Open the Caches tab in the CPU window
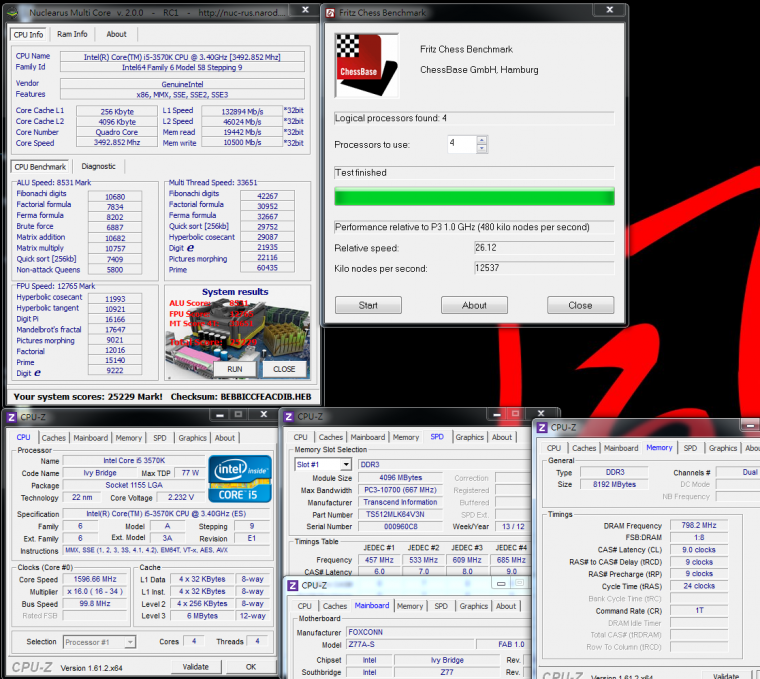 click(x=54, y=437)
